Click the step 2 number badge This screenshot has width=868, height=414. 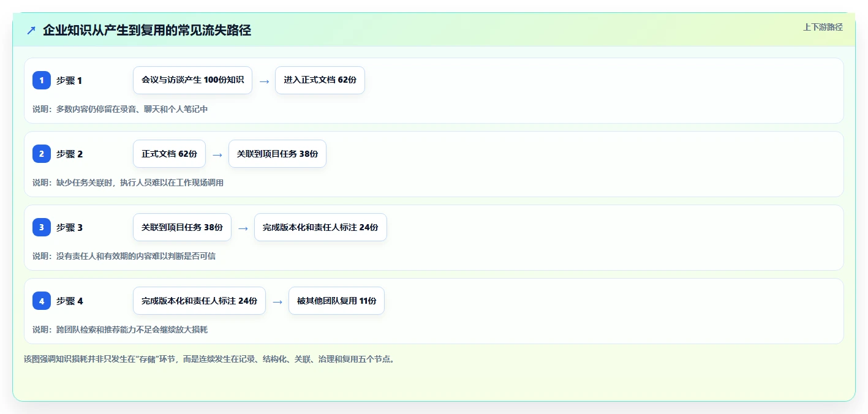coord(42,154)
